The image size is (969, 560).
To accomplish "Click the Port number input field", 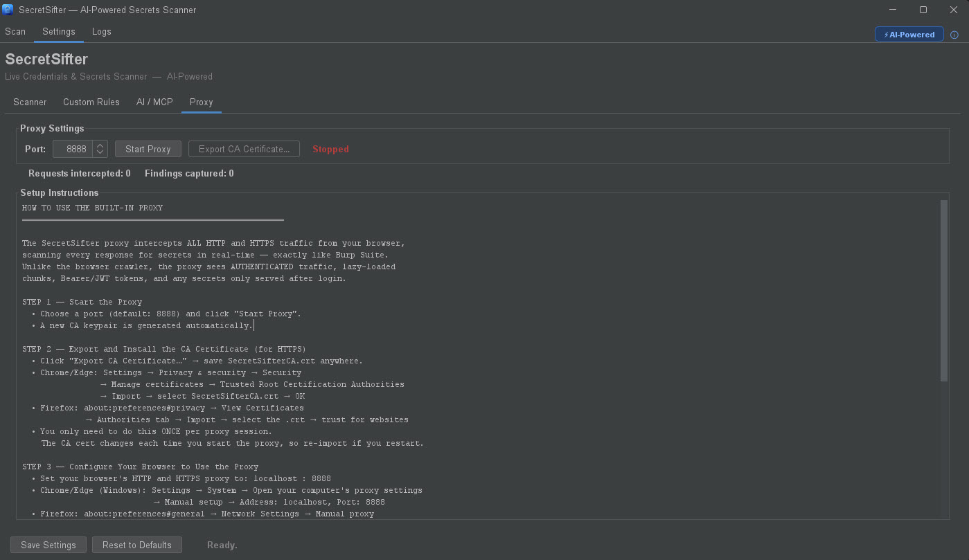I will 73,149.
